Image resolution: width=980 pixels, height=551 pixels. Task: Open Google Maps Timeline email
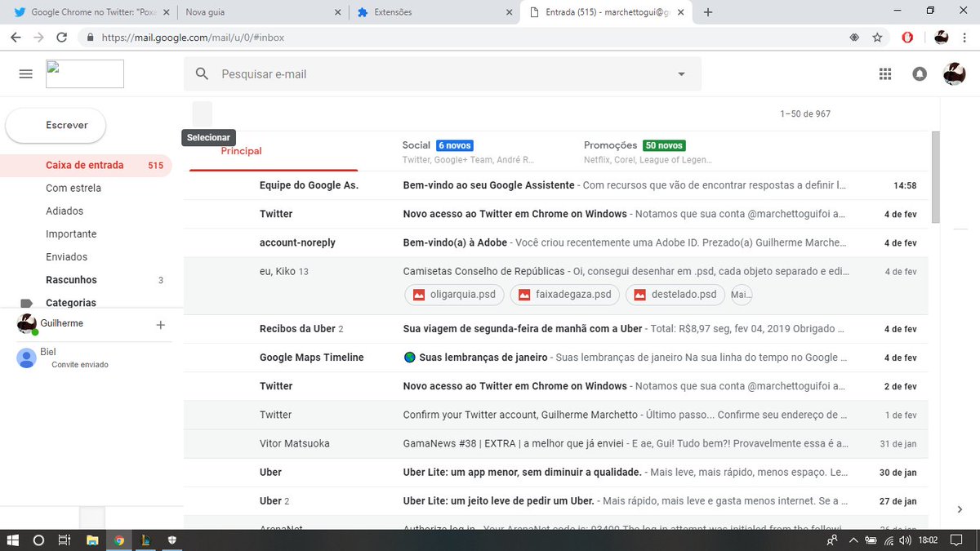point(555,358)
